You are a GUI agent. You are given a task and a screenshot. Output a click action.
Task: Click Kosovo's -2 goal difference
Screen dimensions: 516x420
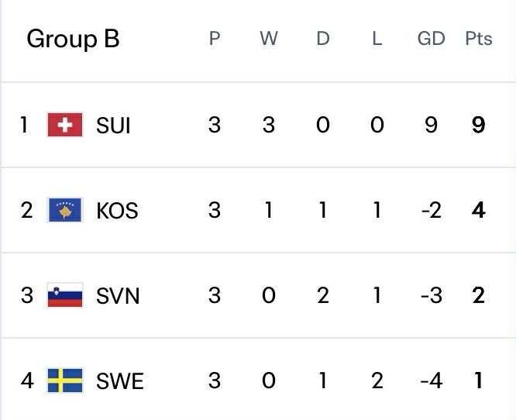coord(431,210)
